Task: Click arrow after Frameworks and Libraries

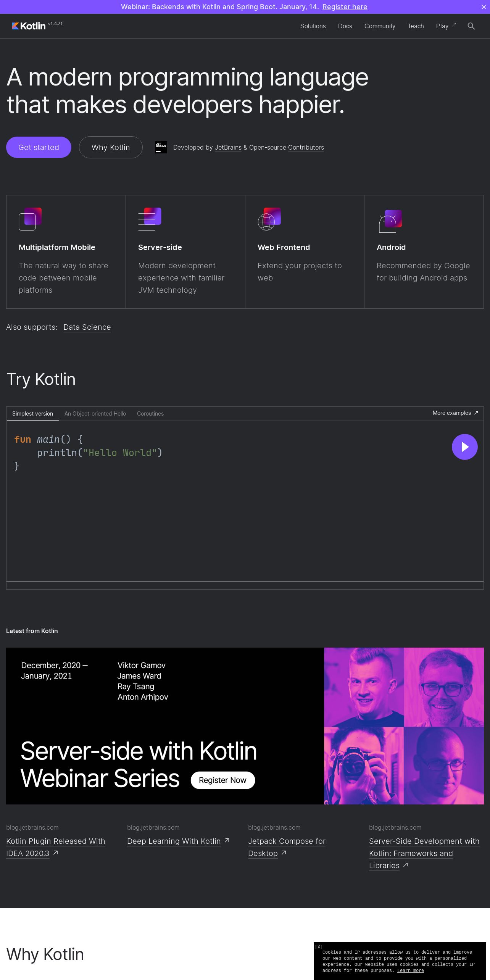Action: 406,865
